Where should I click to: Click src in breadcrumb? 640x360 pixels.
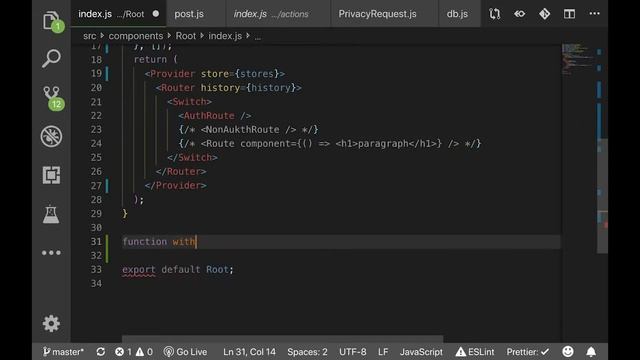point(89,36)
